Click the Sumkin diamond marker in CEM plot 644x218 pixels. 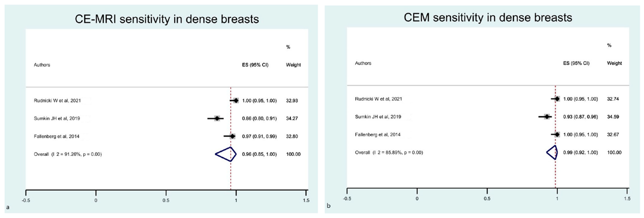coord(547,117)
